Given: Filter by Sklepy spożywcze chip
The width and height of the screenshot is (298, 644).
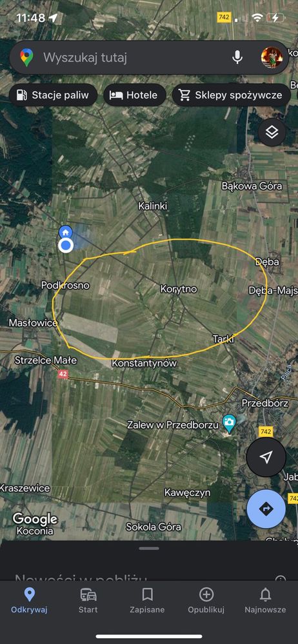Looking at the screenshot, I should pos(232,95).
